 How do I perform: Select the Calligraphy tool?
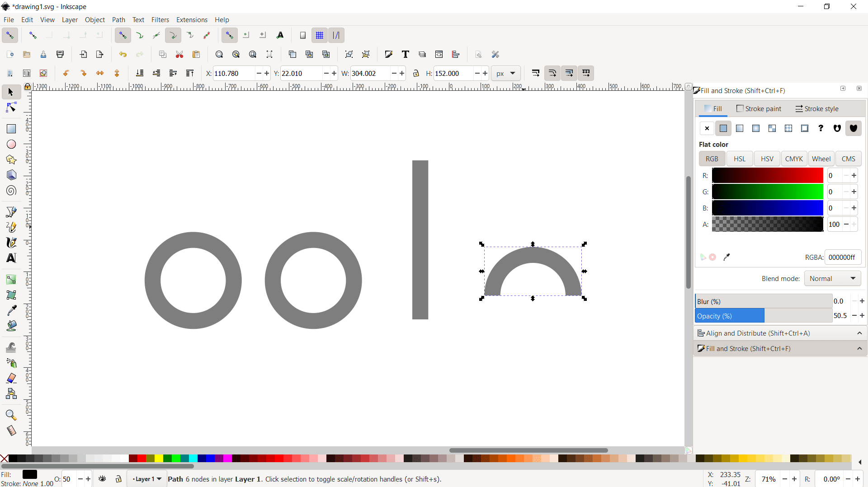point(11,243)
